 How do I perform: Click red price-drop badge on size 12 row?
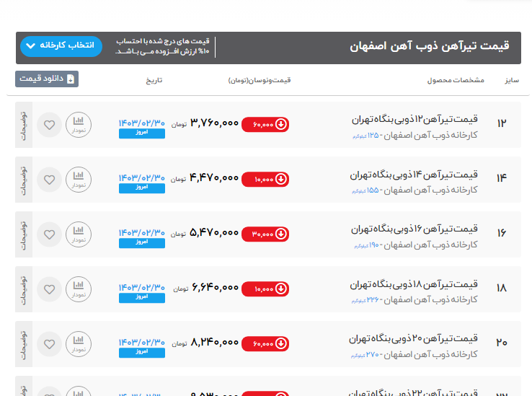click(265, 124)
